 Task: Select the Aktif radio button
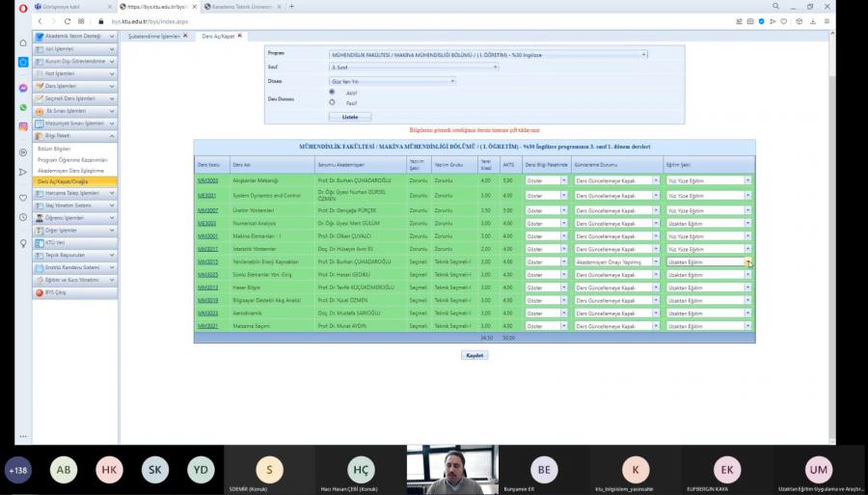[333, 92]
